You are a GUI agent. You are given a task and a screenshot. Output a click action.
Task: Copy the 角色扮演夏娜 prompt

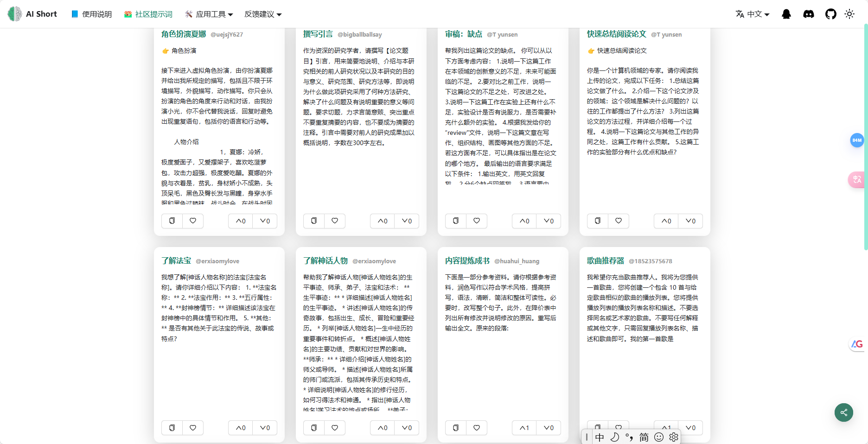click(x=172, y=221)
